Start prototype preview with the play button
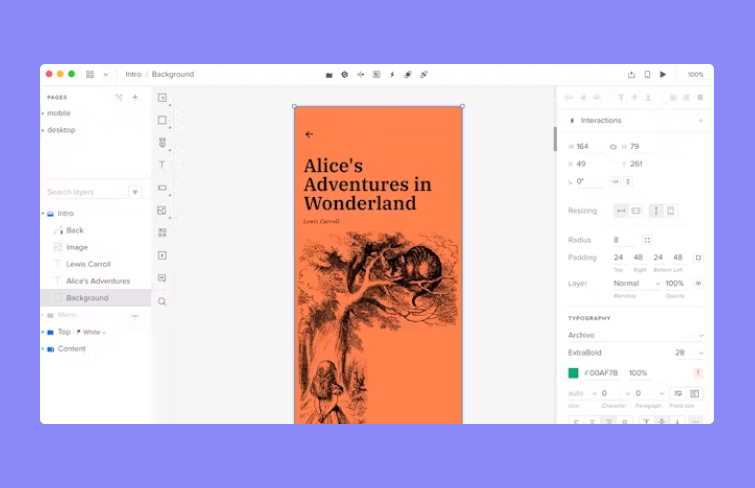 663,75
